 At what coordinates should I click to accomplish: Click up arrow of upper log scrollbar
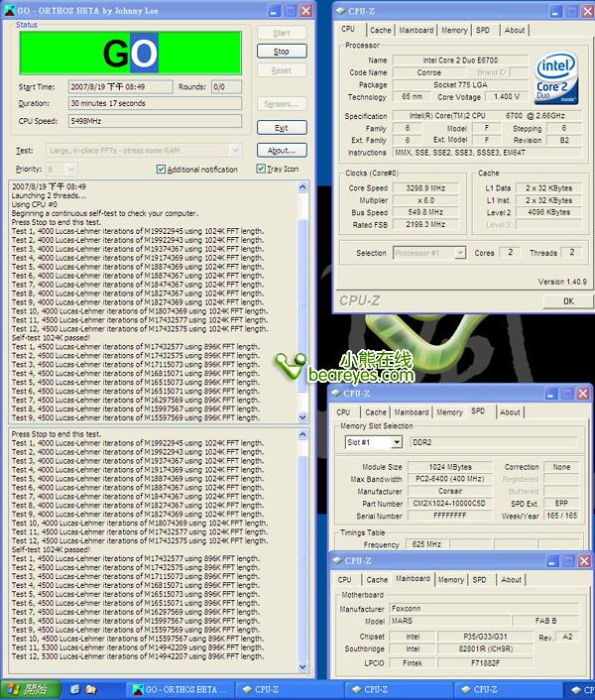tap(302, 187)
